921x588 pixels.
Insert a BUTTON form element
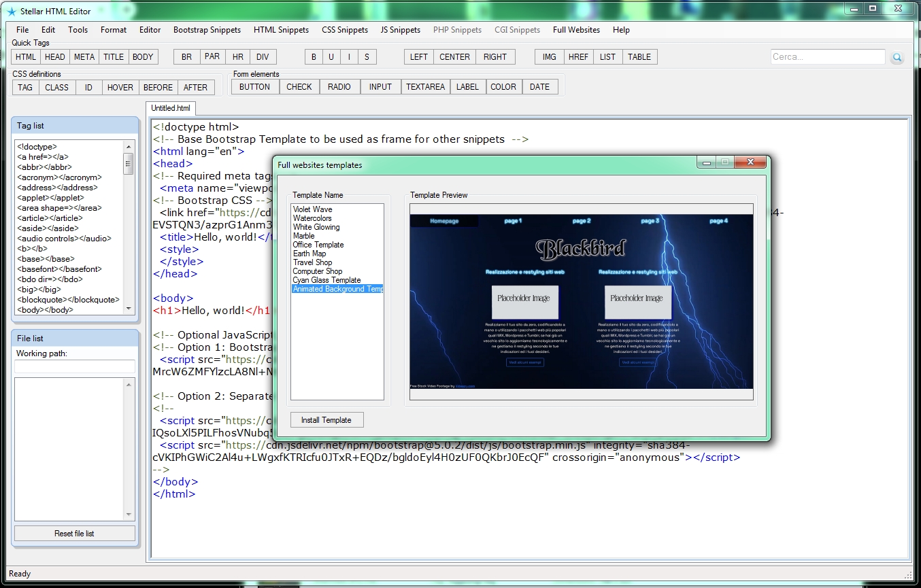[x=255, y=87]
